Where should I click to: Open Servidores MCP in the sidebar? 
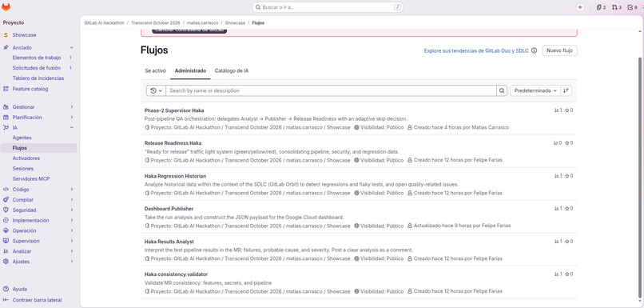coord(31,179)
